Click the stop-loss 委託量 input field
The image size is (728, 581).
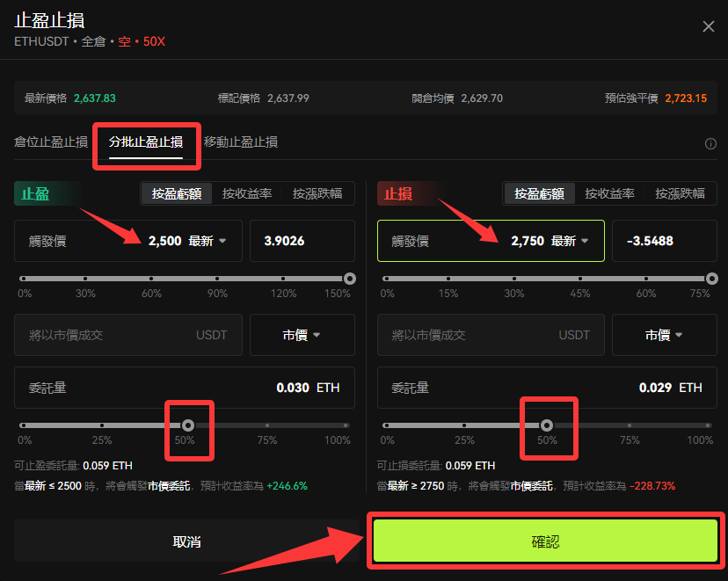click(x=547, y=388)
